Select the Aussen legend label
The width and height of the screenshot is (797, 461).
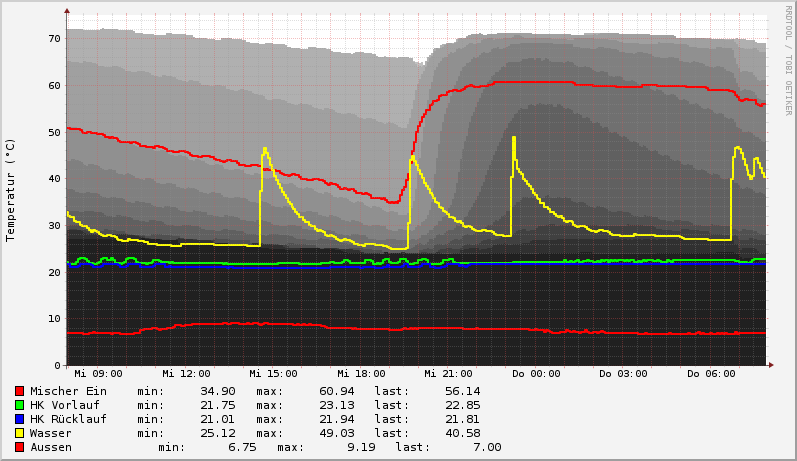coord(51,447)
